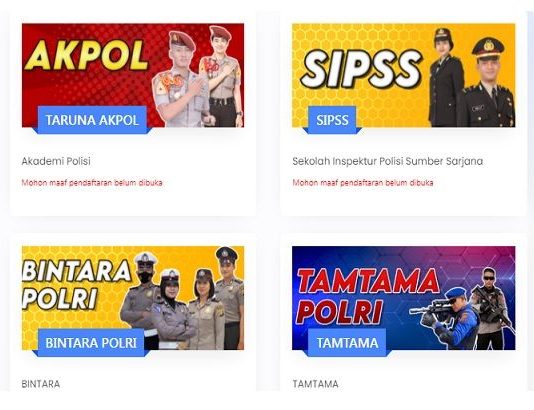The height and width of the screenshot is (410, 534).
Task: Open the SIPSS banner image
Action: (x=404, y=75)
